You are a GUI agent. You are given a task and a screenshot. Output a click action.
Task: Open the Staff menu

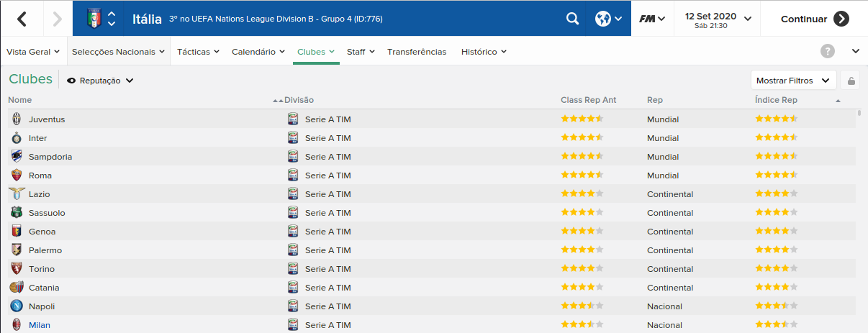pos(361,52)
